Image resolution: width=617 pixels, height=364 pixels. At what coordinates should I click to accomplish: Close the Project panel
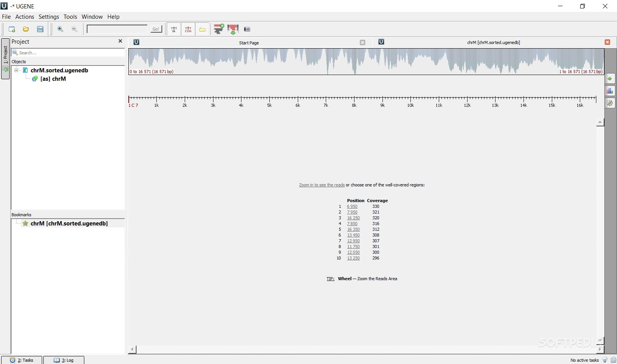120,41
